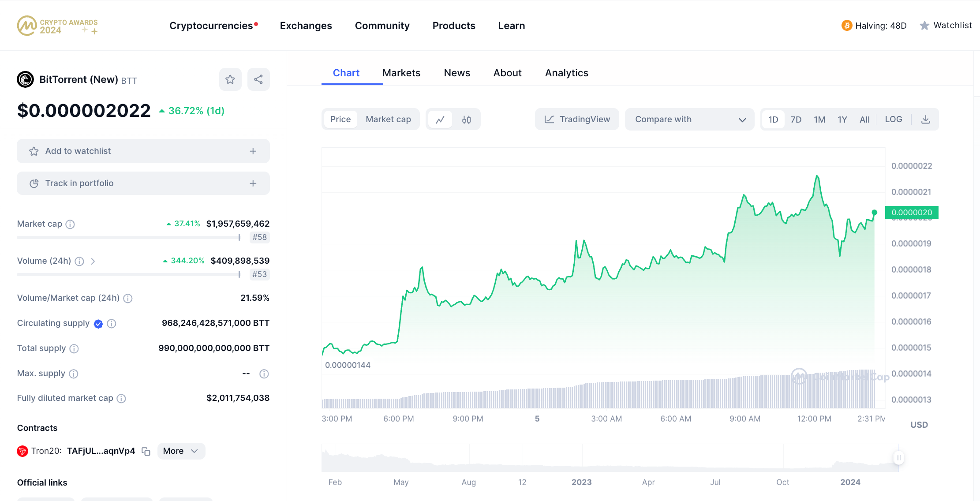
Task: Click the Max. supply info icon
Action: 74,374
